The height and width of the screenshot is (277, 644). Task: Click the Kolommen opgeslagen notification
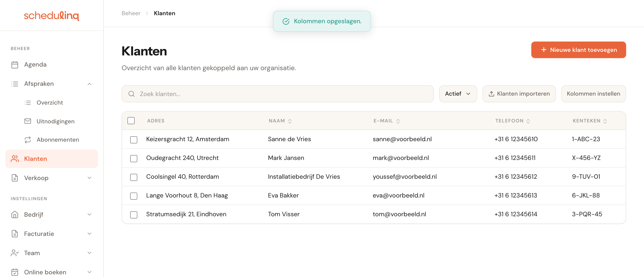point(322,21)
